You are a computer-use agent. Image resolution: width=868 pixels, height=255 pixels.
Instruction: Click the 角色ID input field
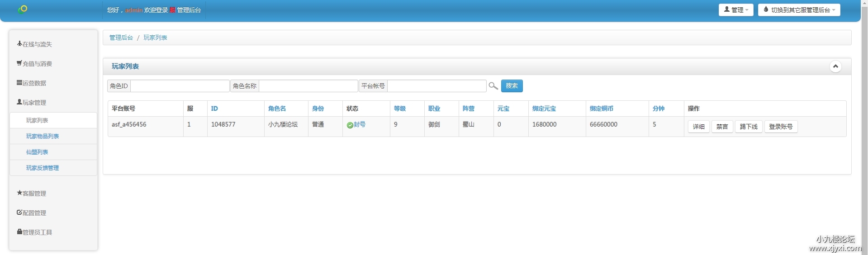click(180, 86)
